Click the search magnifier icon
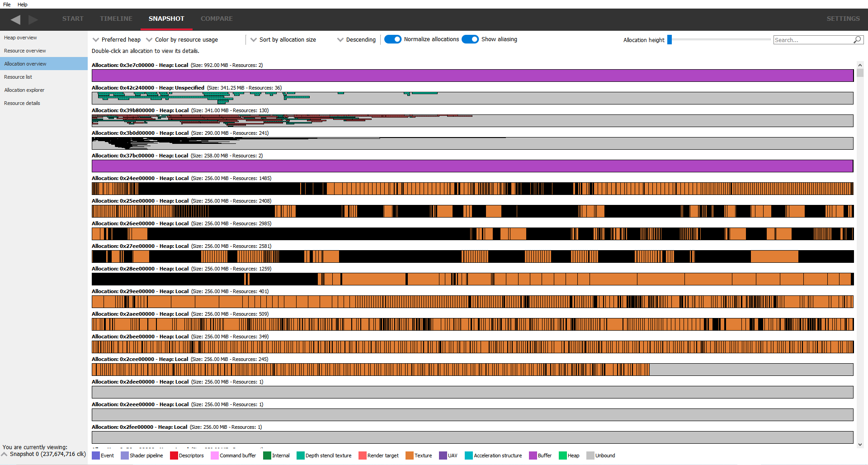 pos(857,40)
